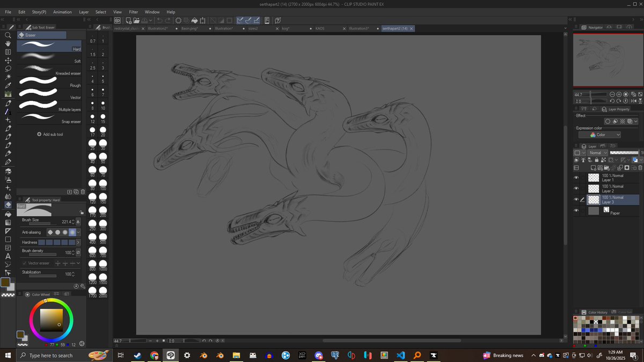Click Add sub tool
644x362 pixels.
pos(50,134)
